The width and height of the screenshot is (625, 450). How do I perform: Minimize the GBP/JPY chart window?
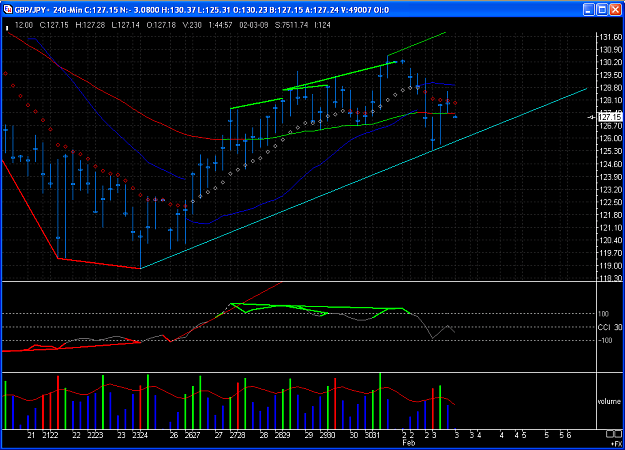pos(589,10)
